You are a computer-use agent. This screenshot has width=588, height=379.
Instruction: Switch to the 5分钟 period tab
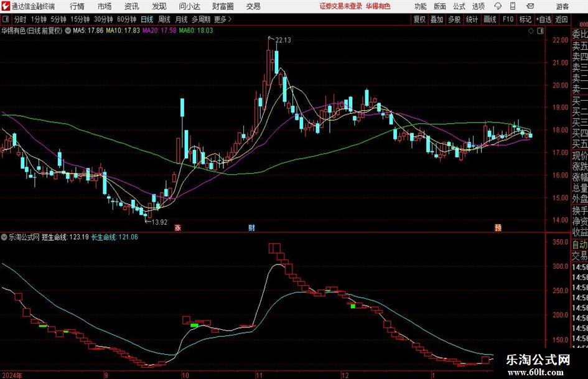coord(58,19)
